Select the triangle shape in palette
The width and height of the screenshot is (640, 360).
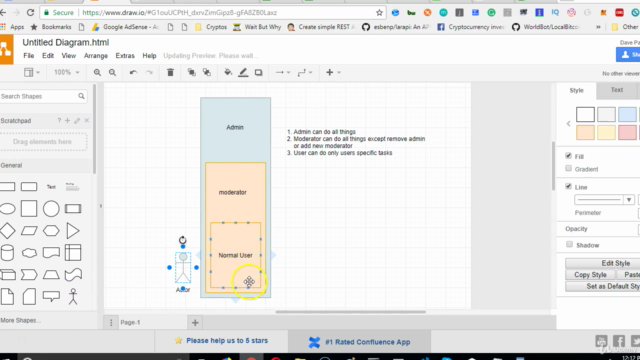pos(73,231)
